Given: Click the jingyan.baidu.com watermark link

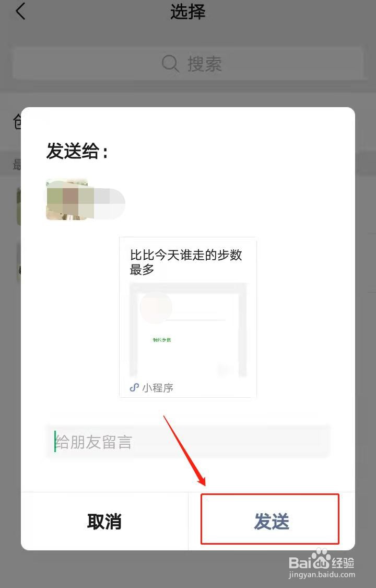Looking at the screenshot, I should [x=322, y=574].
